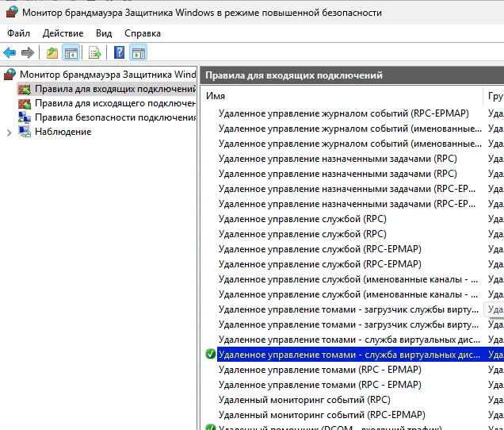
Task: Click the export list toolbar icon
Action: (95, 52)
